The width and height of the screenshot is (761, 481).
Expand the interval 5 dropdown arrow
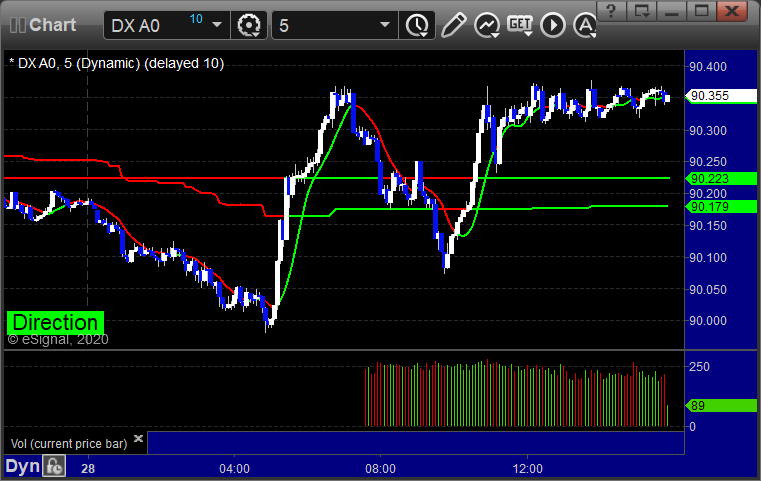(385, 25)
